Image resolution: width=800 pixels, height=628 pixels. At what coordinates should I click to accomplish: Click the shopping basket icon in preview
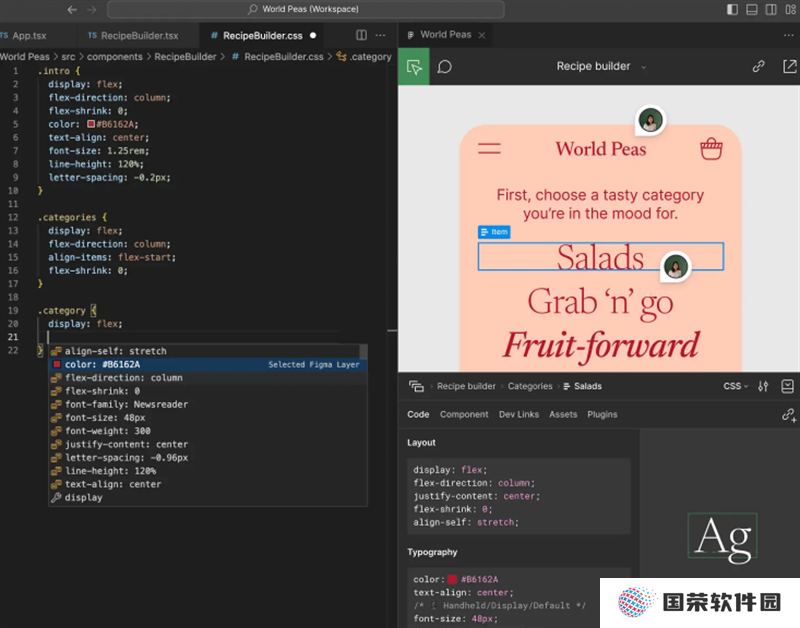711,149
